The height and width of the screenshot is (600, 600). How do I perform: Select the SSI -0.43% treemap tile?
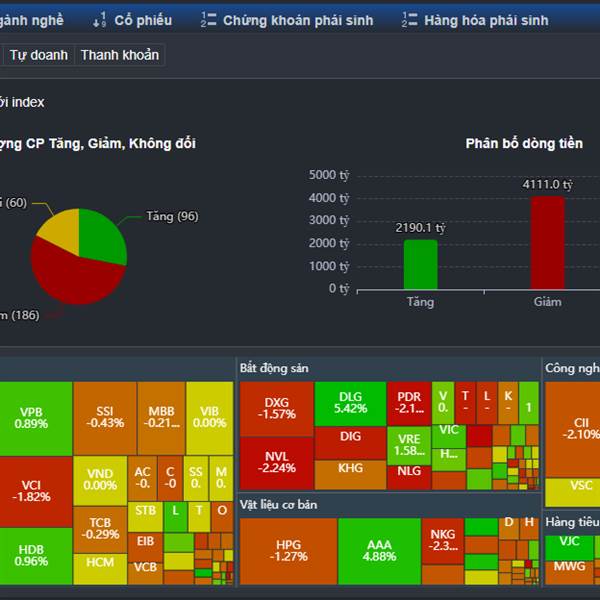105,418
